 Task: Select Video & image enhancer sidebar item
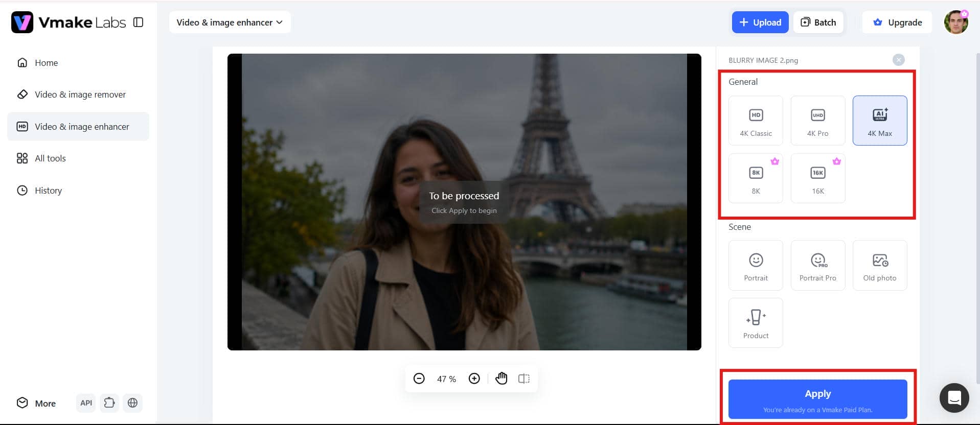pos(78,127)
